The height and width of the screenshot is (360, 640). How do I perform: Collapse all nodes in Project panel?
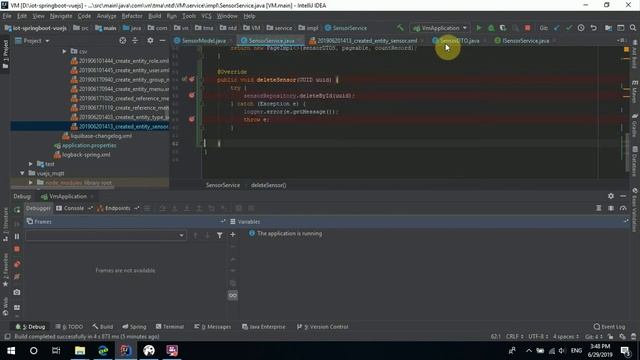(x=135, y=40)
